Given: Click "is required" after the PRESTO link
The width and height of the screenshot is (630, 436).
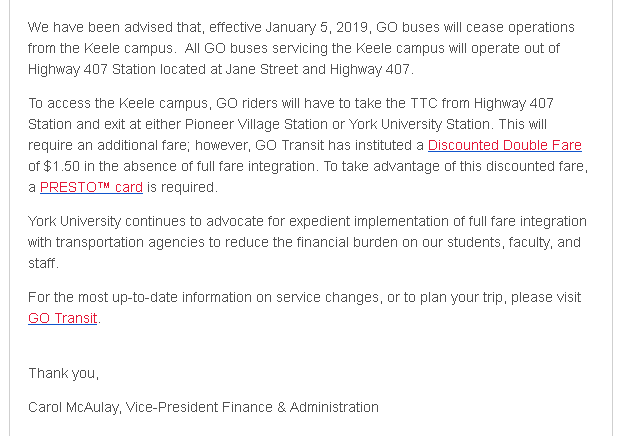Looking at the screenshot, I should (x=182, y=187).
